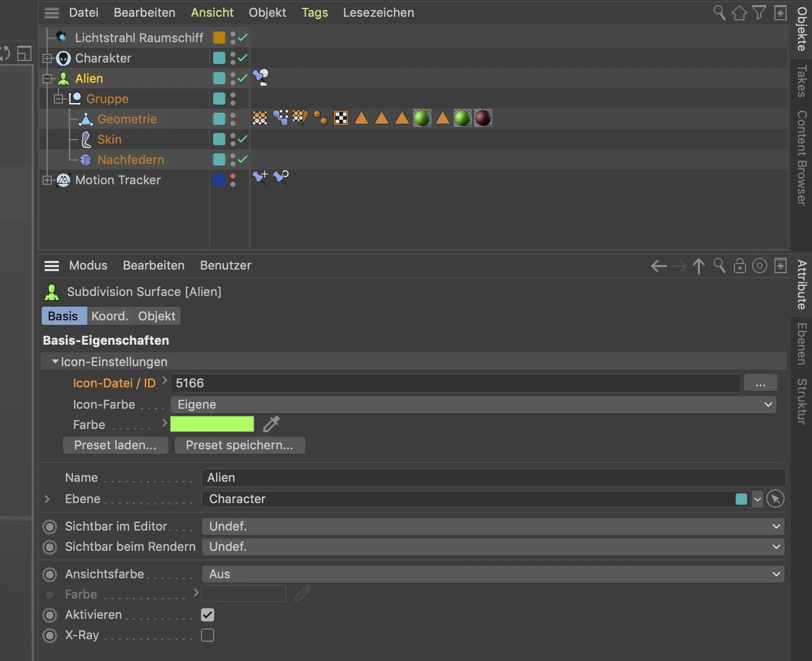Click the Nachfedern deformer icon
812x661 pixels.
pos(86,160)
